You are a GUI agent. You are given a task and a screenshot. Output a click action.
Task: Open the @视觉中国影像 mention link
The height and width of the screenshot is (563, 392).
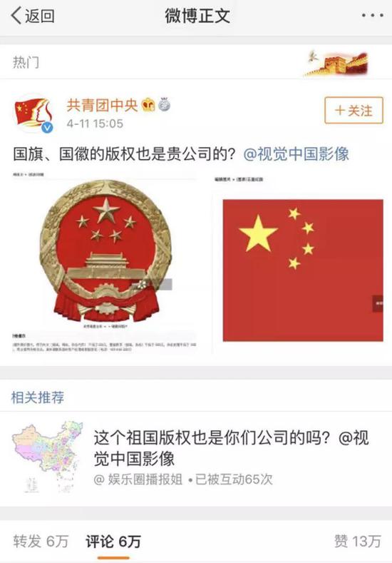coord(296,154)
